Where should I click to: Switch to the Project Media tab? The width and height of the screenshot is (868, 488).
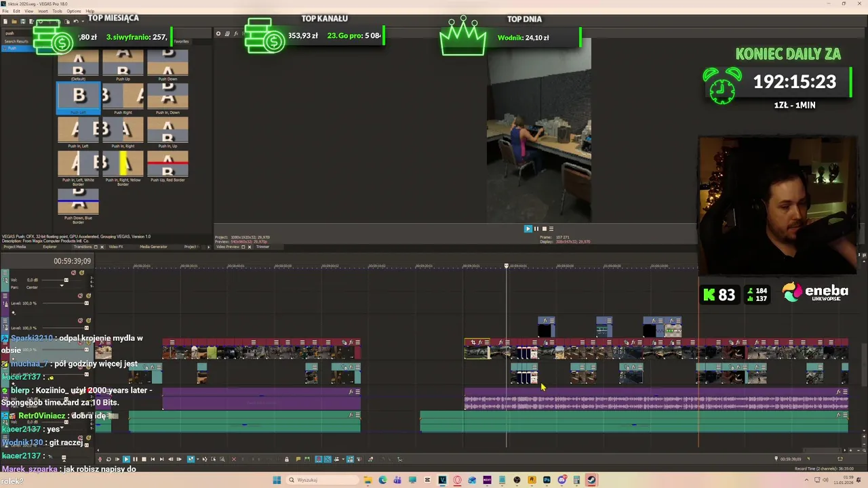15,247
